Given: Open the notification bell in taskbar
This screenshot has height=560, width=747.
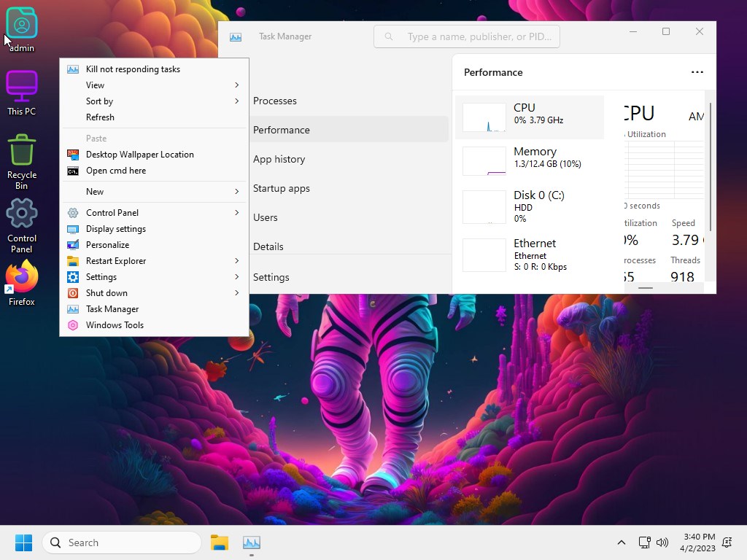Looking at the screenshot, I should (x=727, y=542).
